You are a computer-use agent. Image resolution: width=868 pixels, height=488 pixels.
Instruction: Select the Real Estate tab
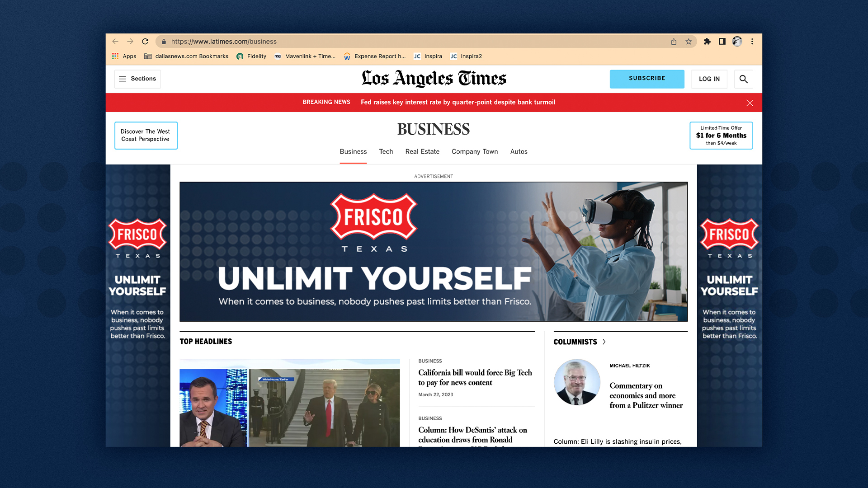pos(422,152)
